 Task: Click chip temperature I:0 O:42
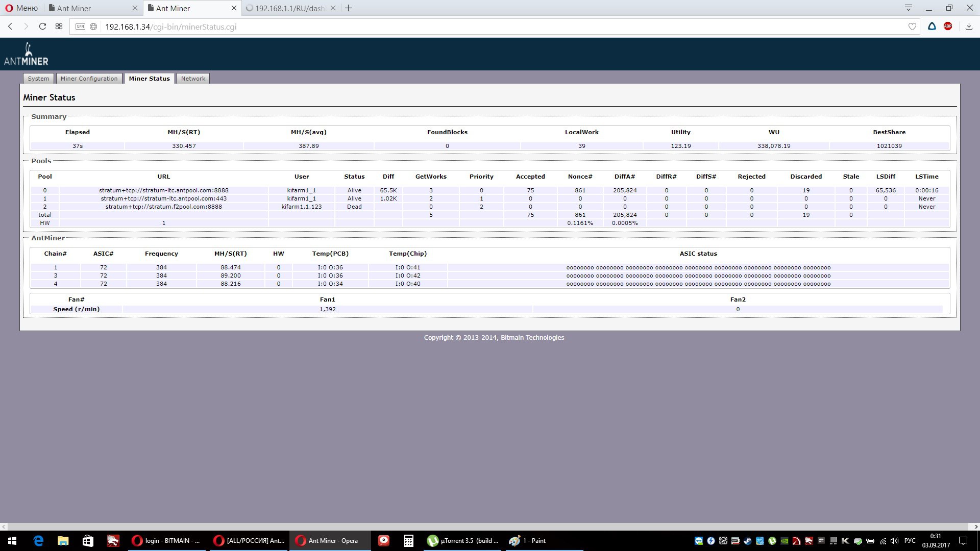tap(408, 275)
